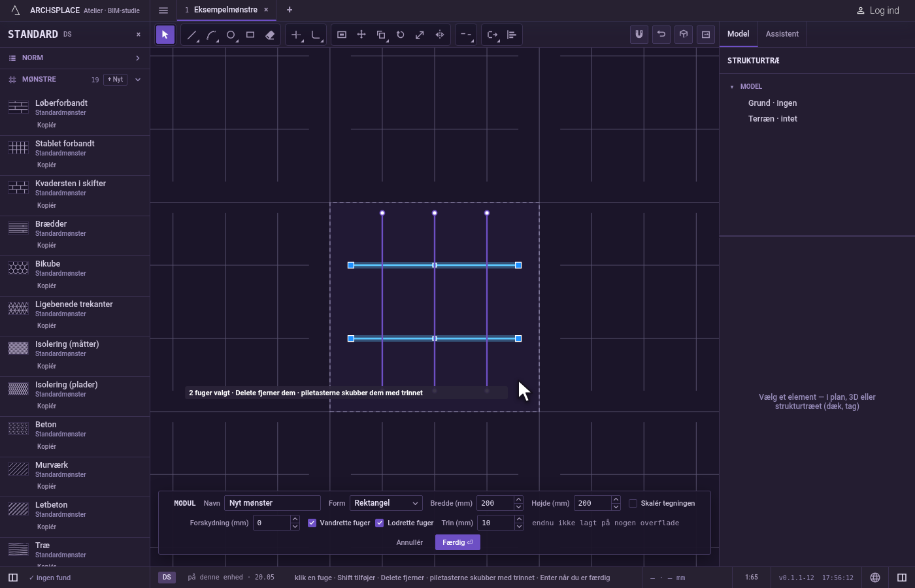Toggle the magnet snap icon
The image size is (915, 588).
pyautogui.click(x=639, y=34)
